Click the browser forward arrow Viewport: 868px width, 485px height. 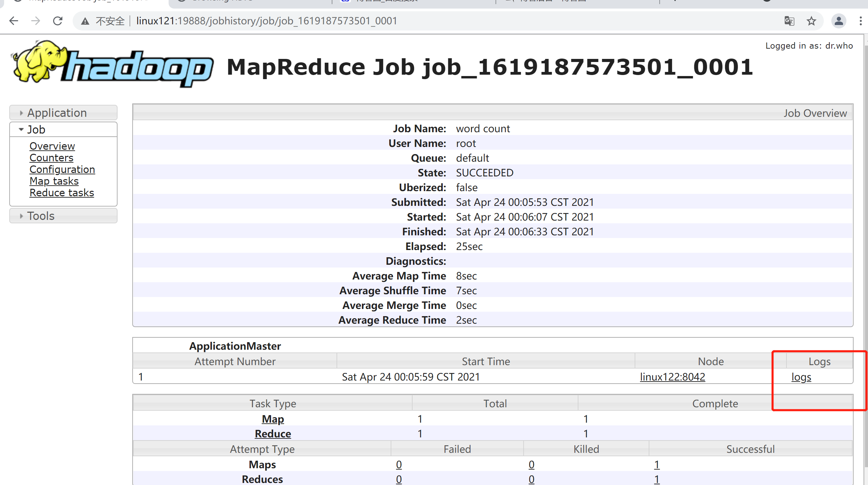36,21
